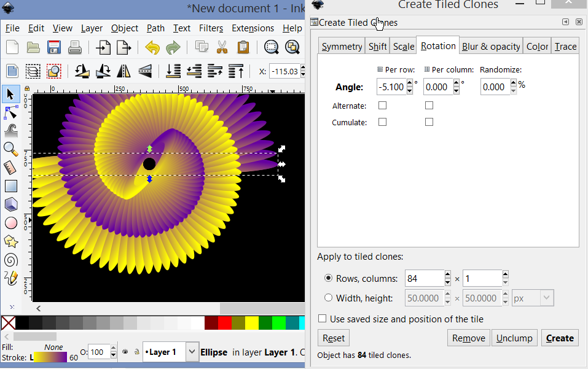This screenshot has width=588, height=369.
Task: Switch to the Blur & opacity tab
Action: click(491, 47)
